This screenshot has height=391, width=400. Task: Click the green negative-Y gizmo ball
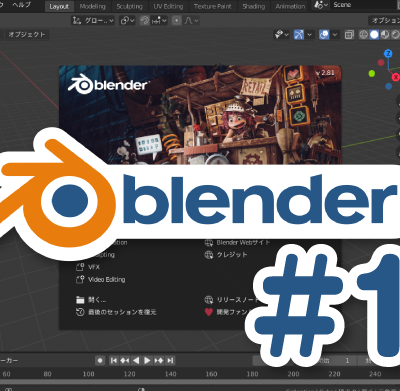coord(372,73)
